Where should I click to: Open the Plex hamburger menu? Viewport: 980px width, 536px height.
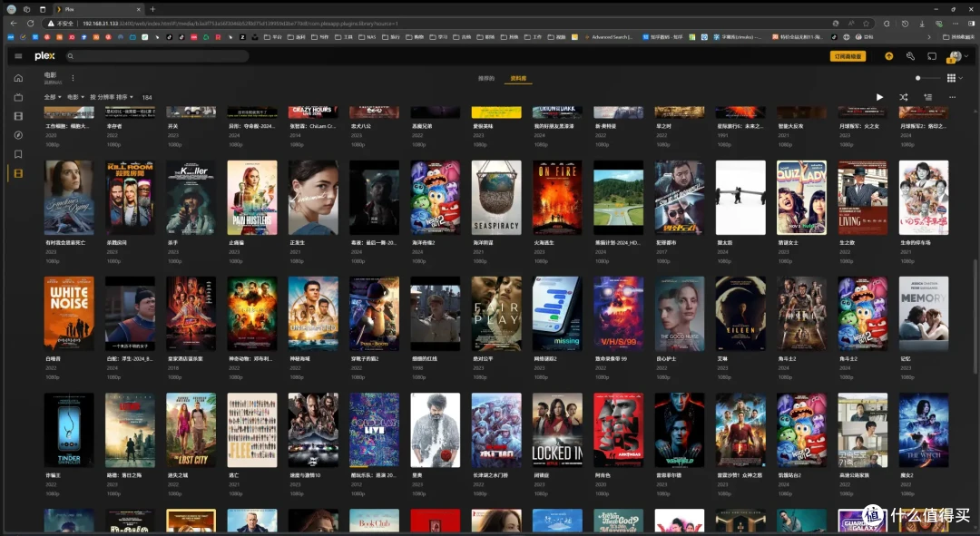tap(18, 56)
